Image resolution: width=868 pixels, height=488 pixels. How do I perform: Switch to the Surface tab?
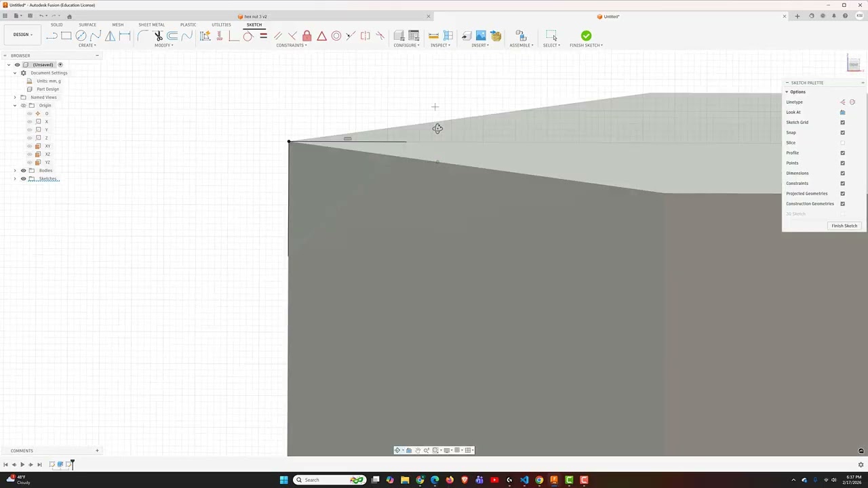click(87, 25)
